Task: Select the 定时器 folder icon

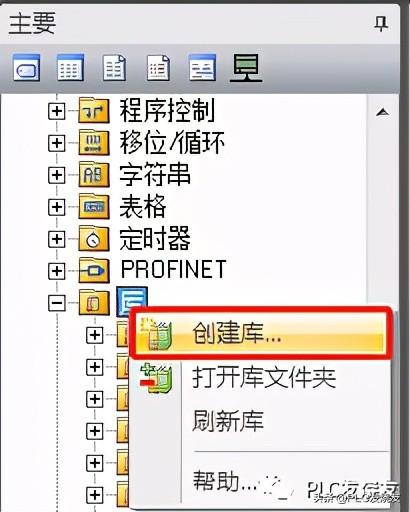Action: click(x=94, y=239)
